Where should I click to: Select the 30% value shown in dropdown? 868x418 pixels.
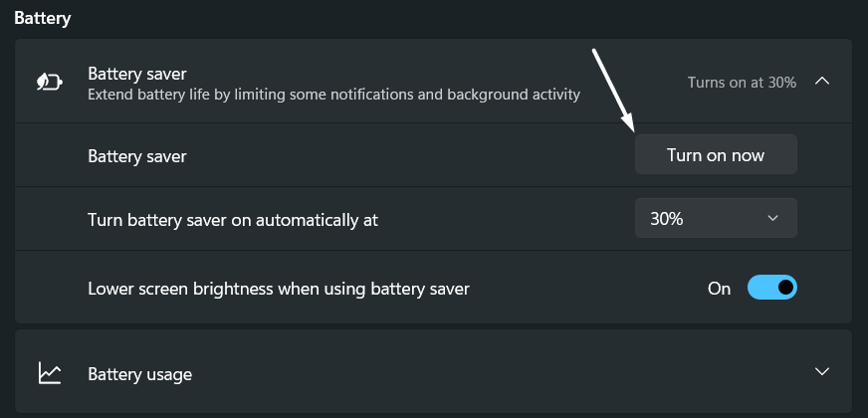point(667,219)
